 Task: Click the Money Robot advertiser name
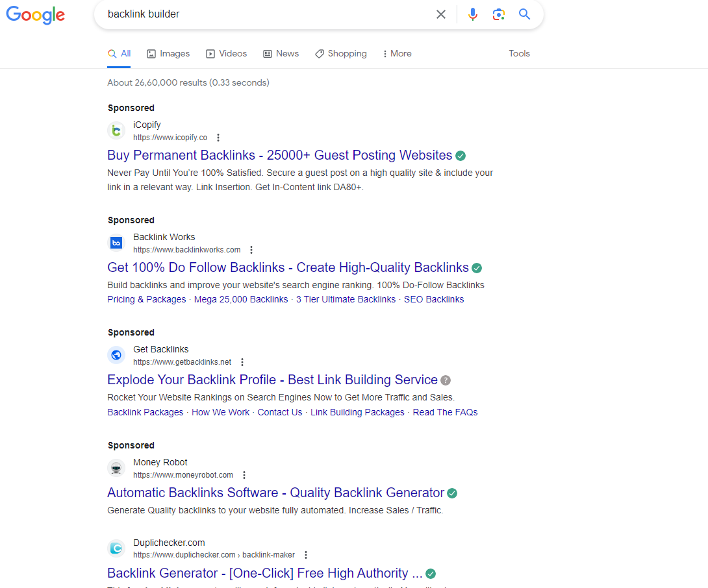coord(160,463)
